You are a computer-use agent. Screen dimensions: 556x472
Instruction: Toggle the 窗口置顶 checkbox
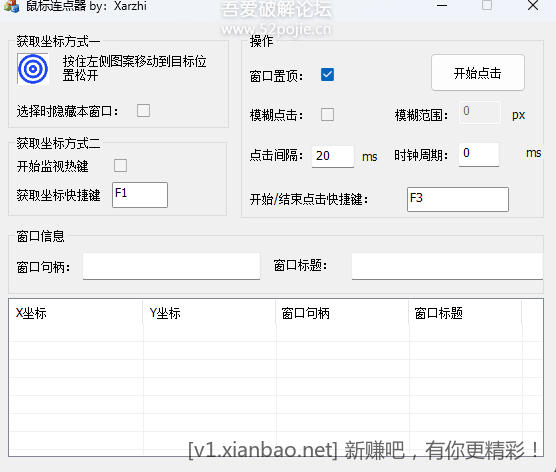pyautogui.click(x=327, y=75)
